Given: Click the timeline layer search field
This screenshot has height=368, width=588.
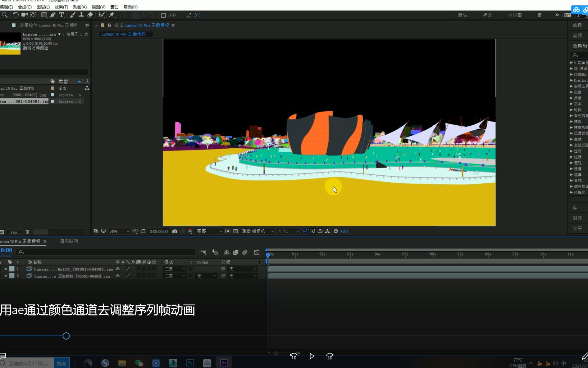Looking at the screenshot, I should [106, 252].
